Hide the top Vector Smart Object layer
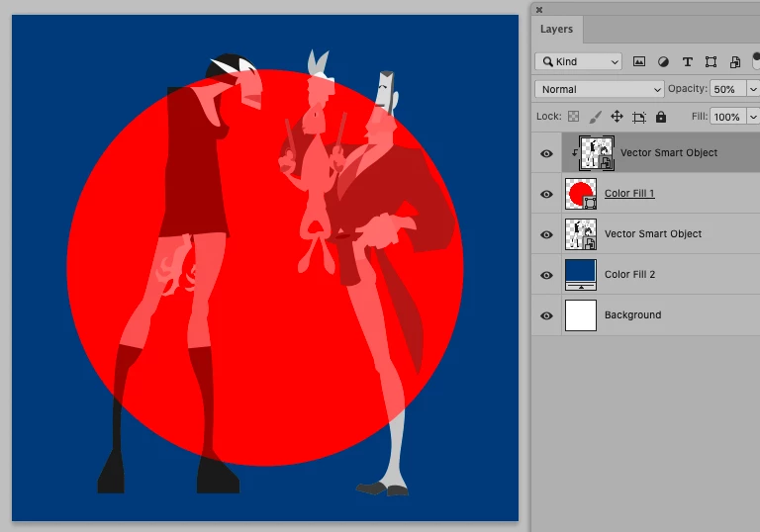The image size is (760, 532). [546, 153]
